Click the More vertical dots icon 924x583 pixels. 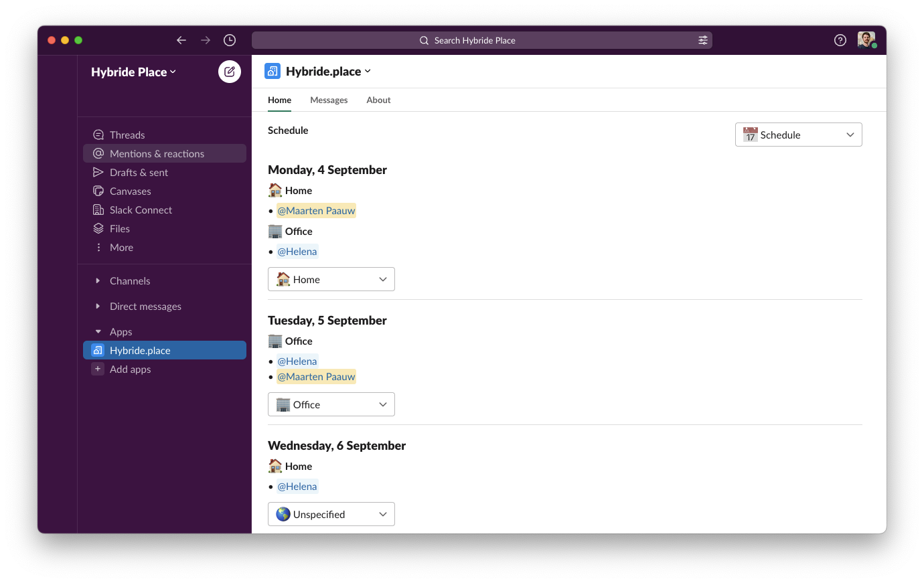98,247
